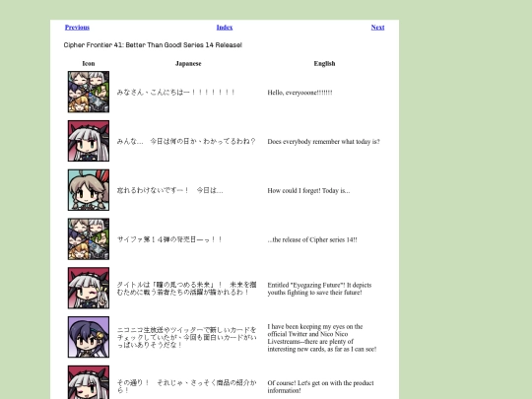Click the winking silver-haired girl icon making a peace sign
The height and width of the screenshot is (399, 532).
[x=89, y=288]
